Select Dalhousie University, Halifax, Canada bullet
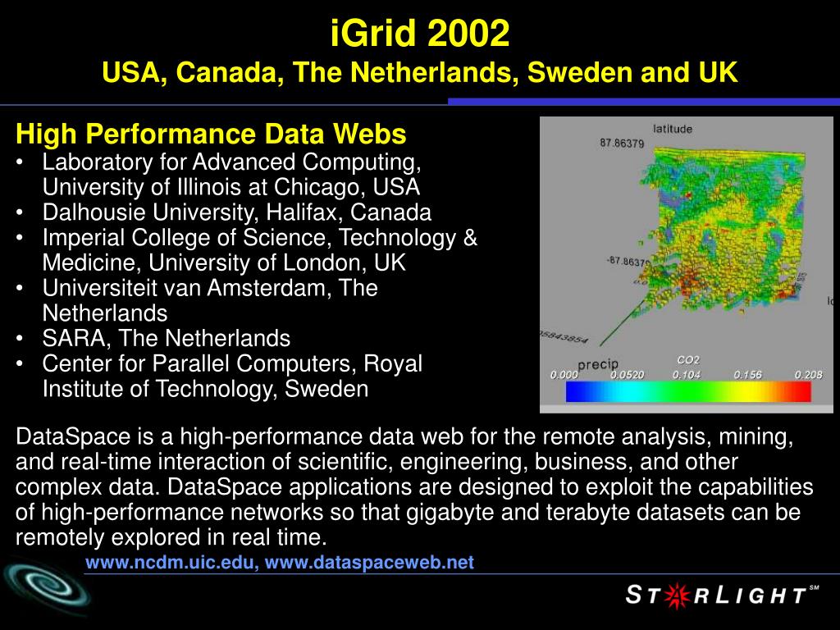 237,212
